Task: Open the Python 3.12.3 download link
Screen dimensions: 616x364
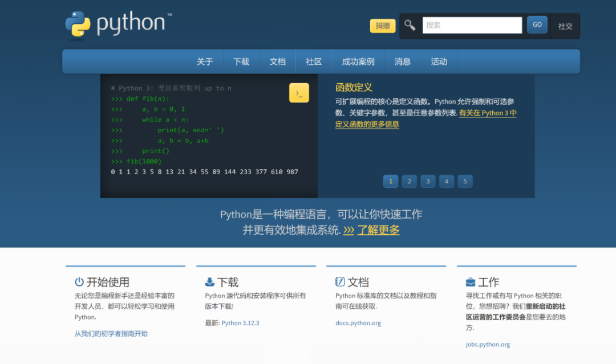Action: pyautogui.click(x=240, y=323)
